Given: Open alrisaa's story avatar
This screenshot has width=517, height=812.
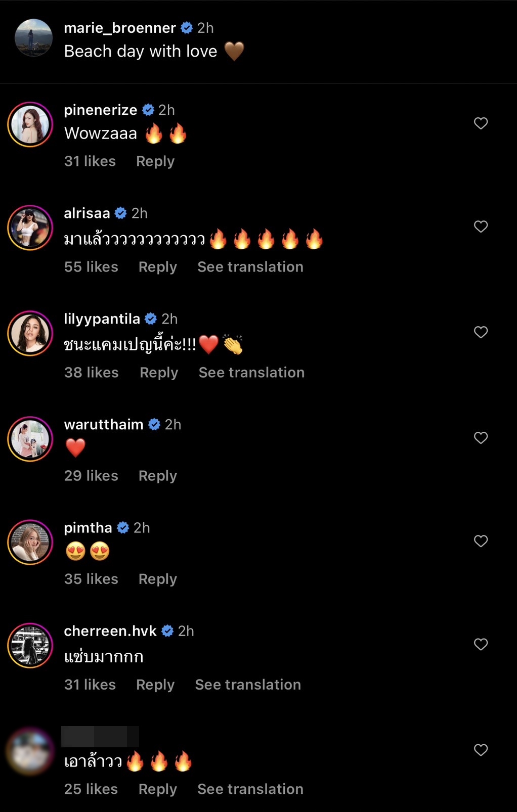Looking at the screenshot, I should coord(30,228).
